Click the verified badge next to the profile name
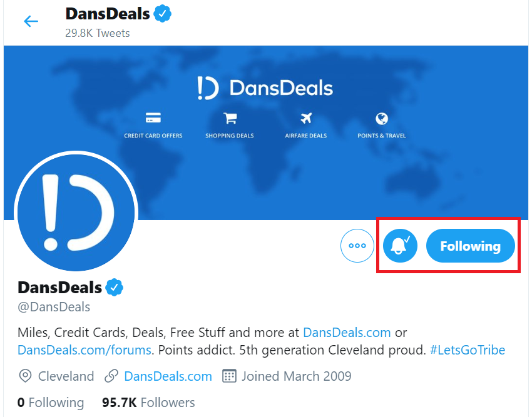Viewport: 532px width, 417px height. pos(115,288)
